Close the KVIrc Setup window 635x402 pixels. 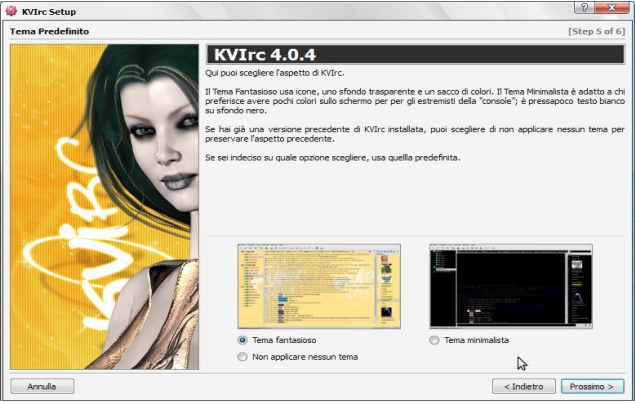coord(612,8)
